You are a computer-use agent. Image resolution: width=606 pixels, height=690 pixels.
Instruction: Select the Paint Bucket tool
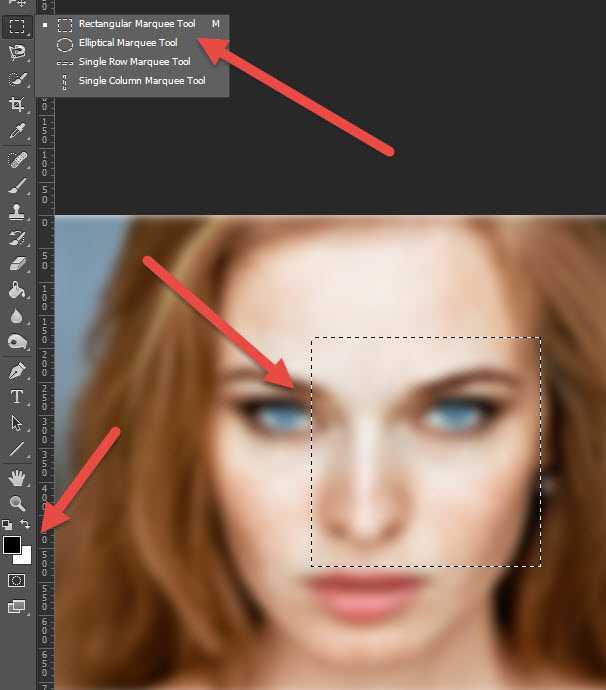[x=17, y=290]
